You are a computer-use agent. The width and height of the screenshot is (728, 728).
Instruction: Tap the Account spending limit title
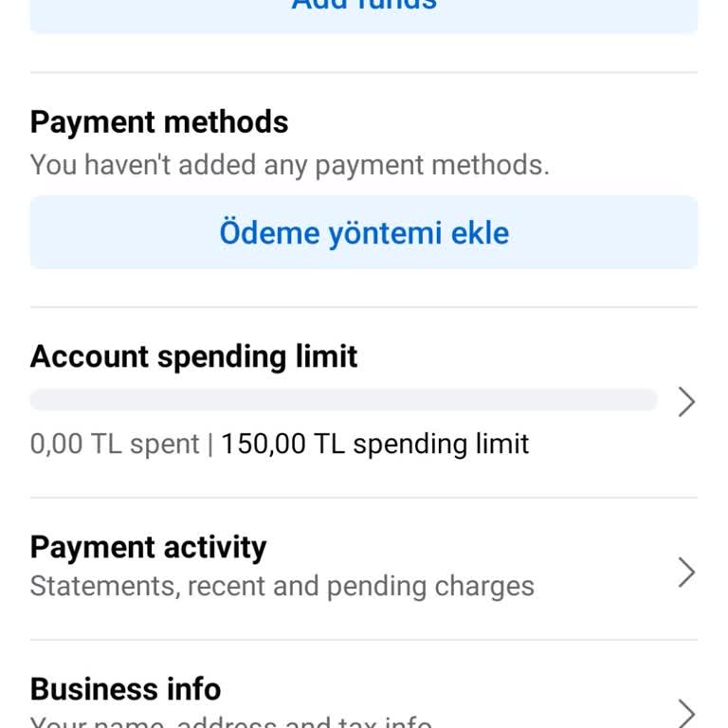pos(193,356)
